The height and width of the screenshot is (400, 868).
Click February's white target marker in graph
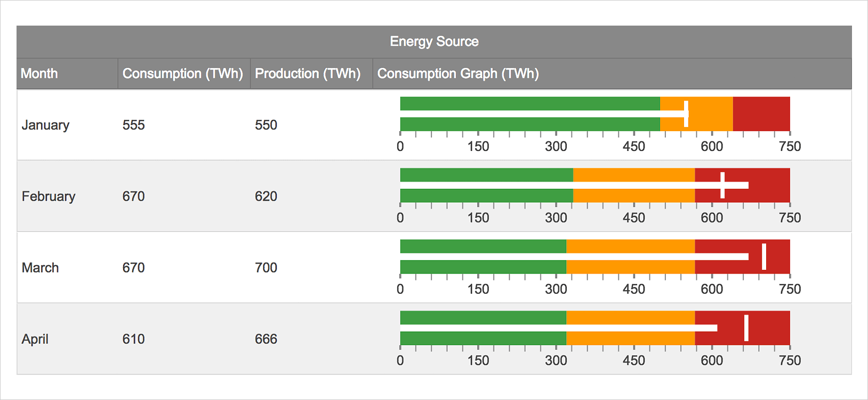722,185
